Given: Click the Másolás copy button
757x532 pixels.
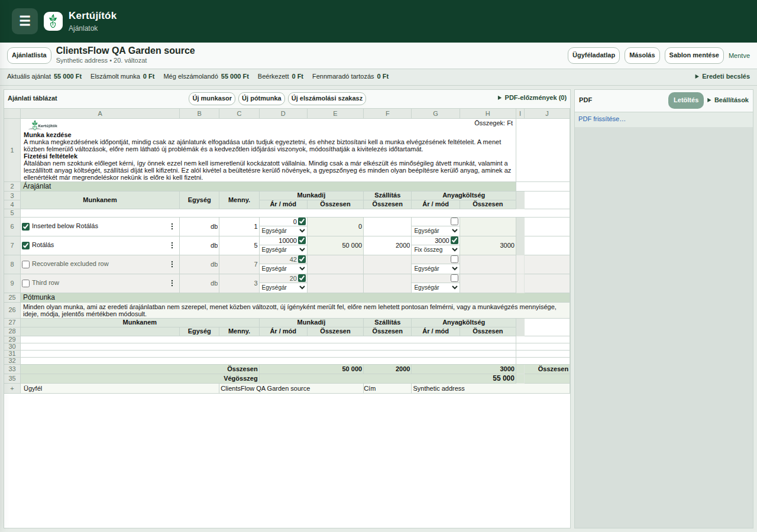Looking at the screenshot, I should coord(642,56).
